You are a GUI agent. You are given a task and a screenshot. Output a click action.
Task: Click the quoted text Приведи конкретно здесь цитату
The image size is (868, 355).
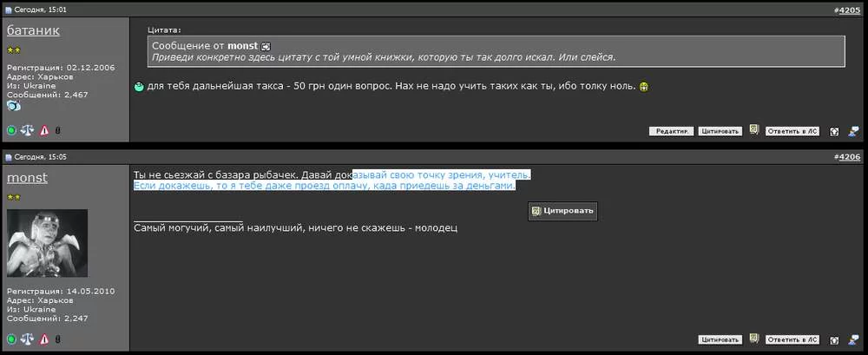(x=385, y=57)
